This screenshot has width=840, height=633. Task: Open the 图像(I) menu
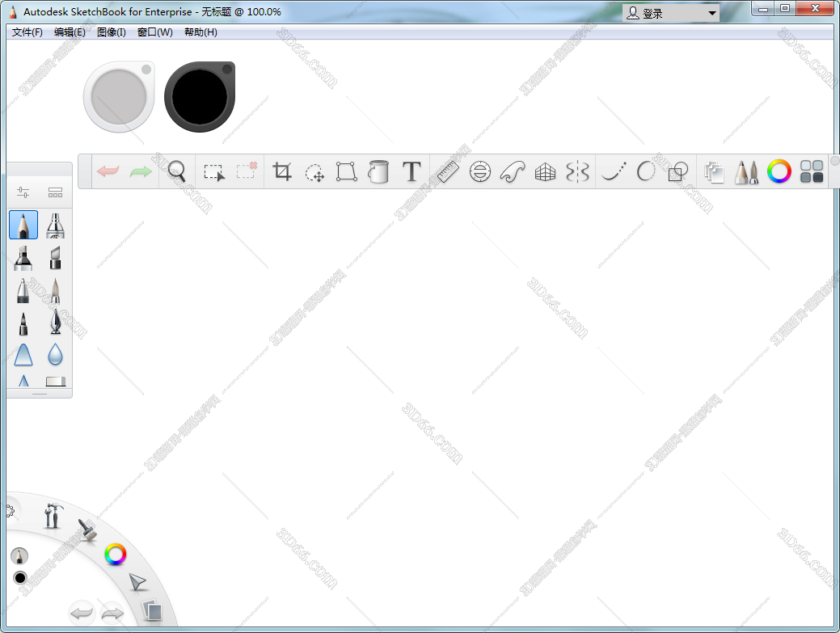111,32
